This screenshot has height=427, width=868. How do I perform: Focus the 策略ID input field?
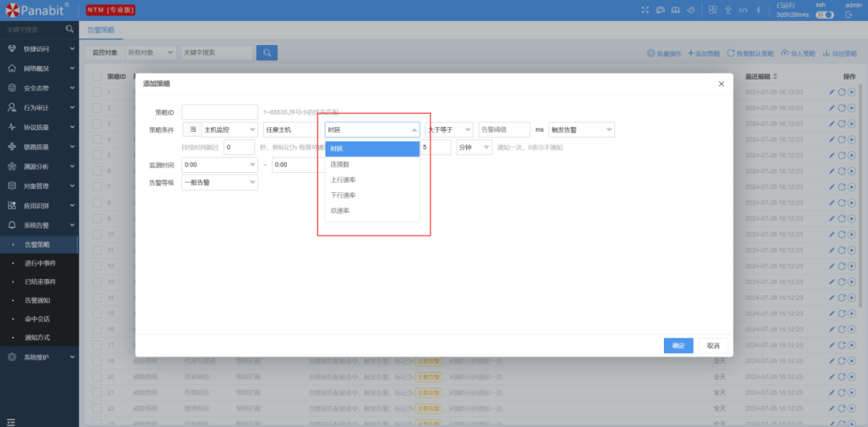pos(219,112)
